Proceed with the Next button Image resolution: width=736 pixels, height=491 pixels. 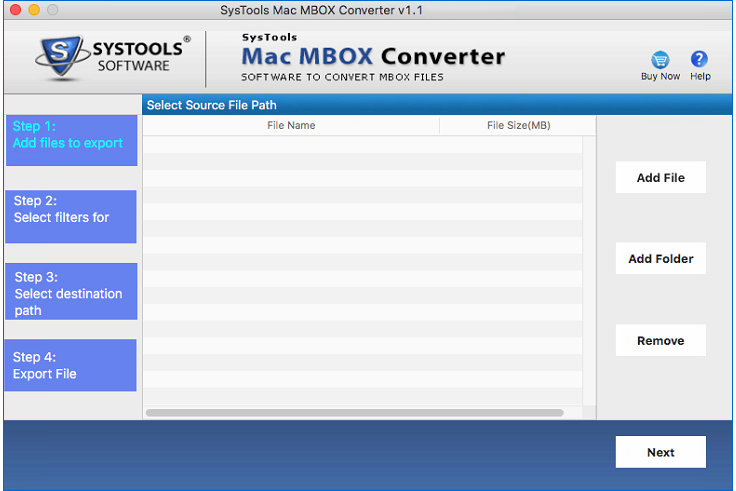coord(661,452)
